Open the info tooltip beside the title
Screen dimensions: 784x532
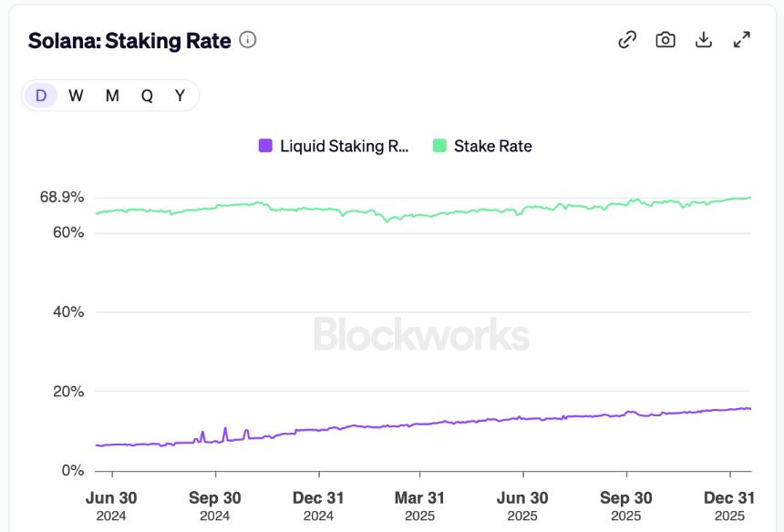click(x=248, y=40)
